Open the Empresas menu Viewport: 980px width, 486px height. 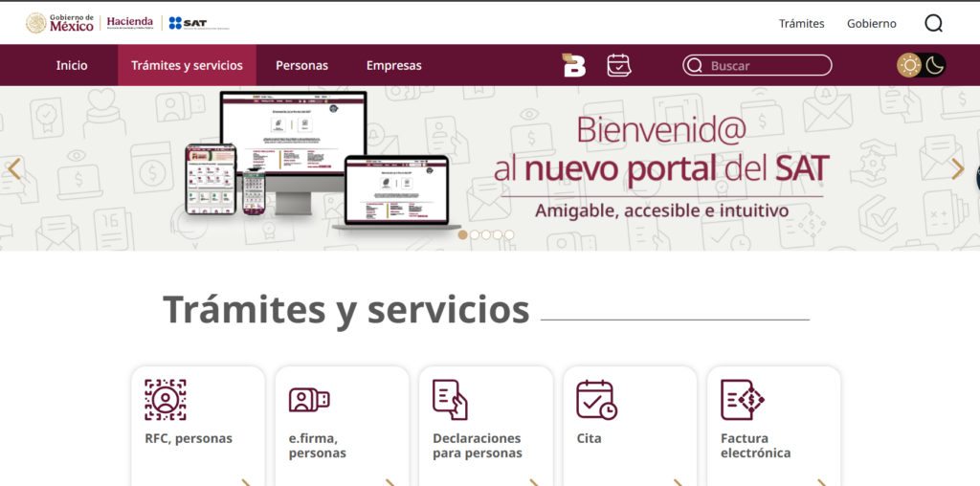(393, 65)
